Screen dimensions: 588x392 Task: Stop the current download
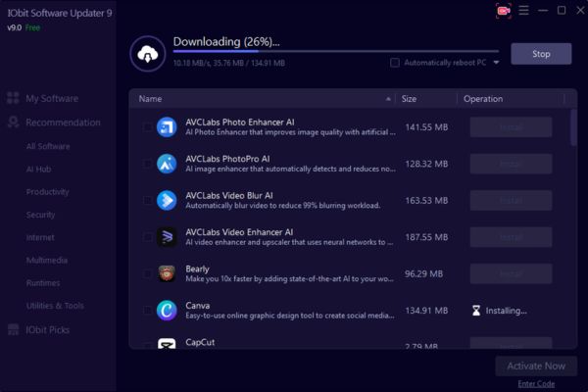541,54
